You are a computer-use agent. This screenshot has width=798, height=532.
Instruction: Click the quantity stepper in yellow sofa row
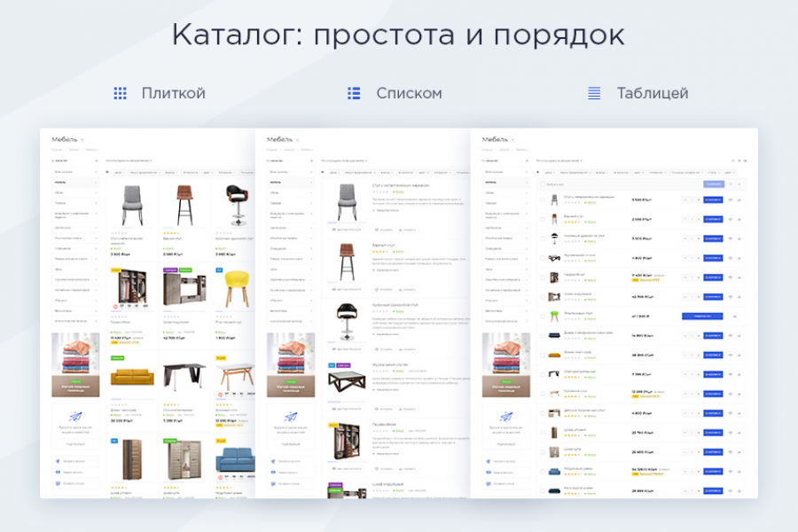pyautogui.click(x=692, y=355)
